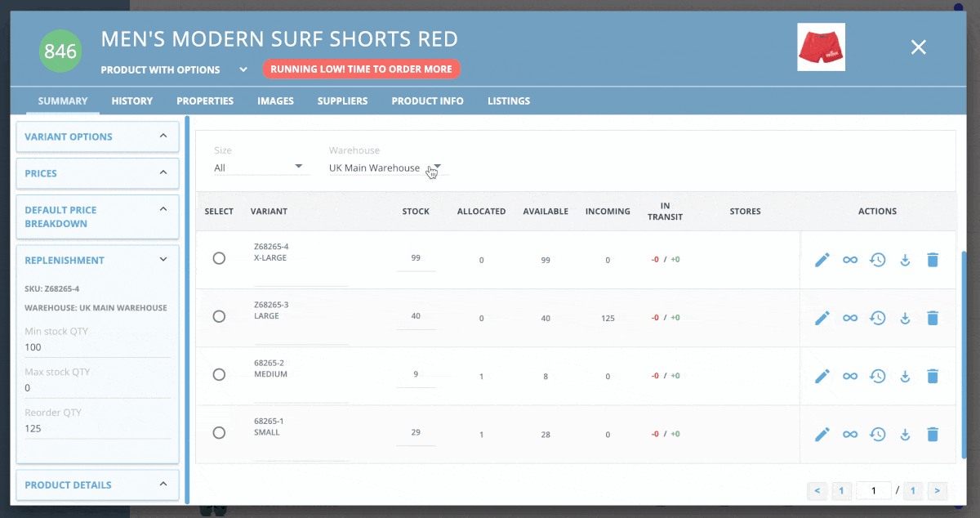Go to next page with arrow button
980x518 pixels.
pos(937,490)
